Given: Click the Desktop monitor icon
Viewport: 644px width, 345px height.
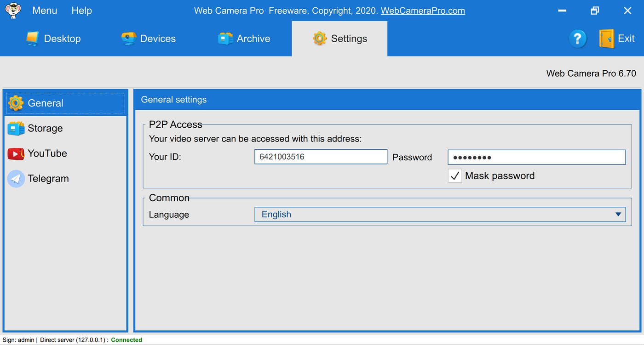Looking at the screenshot, I should [32, 39].
